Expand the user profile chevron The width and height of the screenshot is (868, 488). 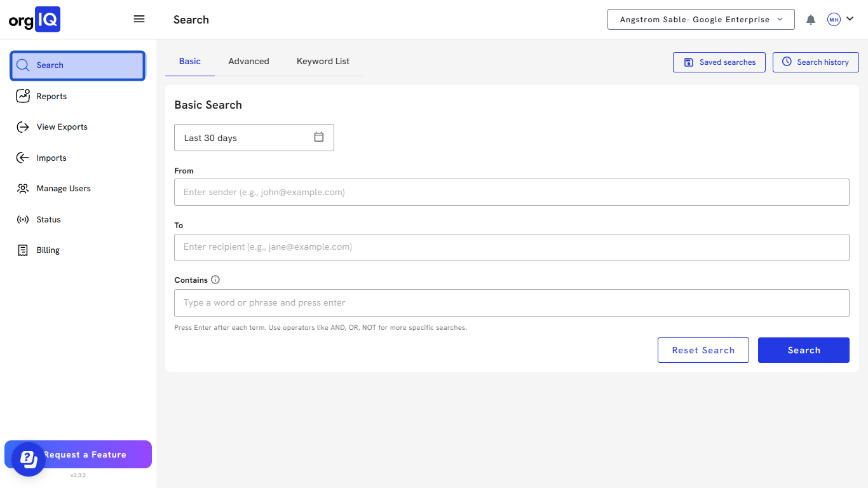pyautogui.click(x=850, y=19)
